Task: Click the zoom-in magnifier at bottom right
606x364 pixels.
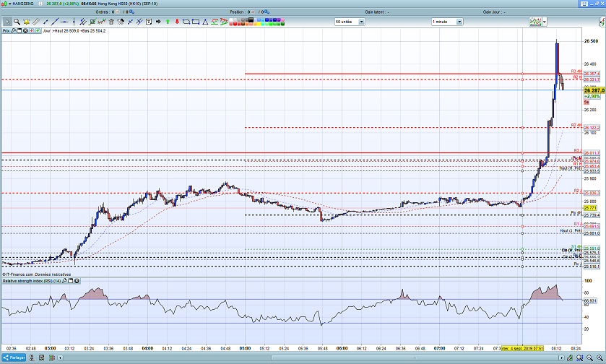Action: coord(599,358)
